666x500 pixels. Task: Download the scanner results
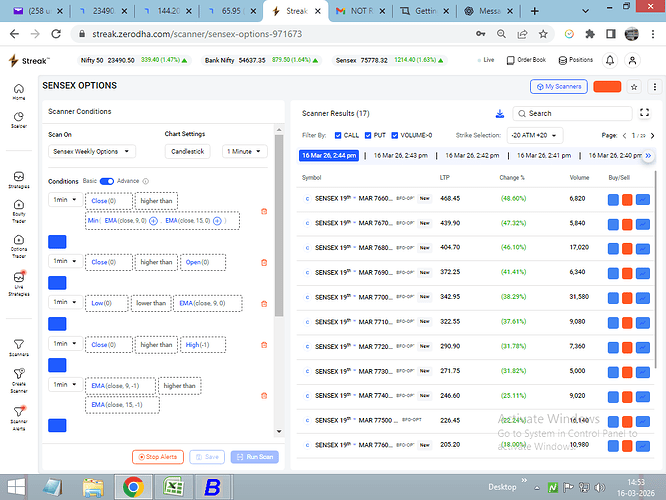pyautogui.click(x=500, y=113)
